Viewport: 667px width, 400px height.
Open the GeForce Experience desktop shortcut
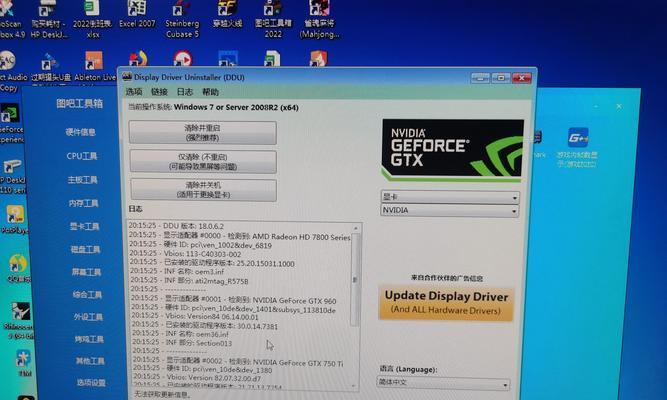click(x=10, y=123)
